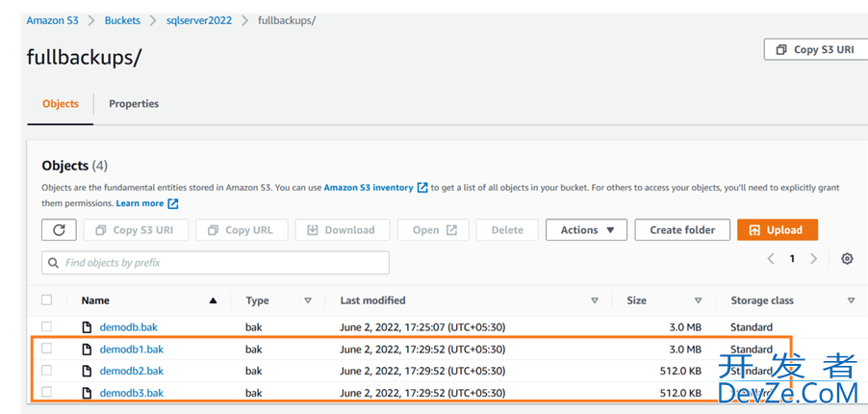Click external link icon after Learn more

[173, 203]
